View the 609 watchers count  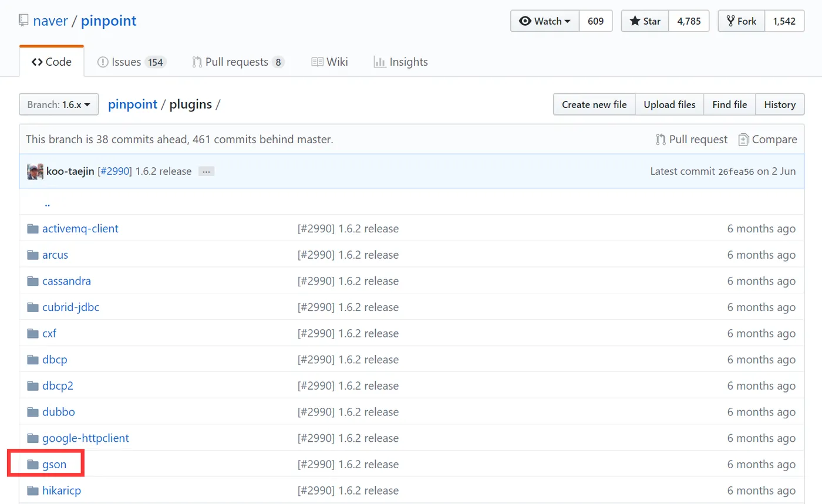point(595,21)
